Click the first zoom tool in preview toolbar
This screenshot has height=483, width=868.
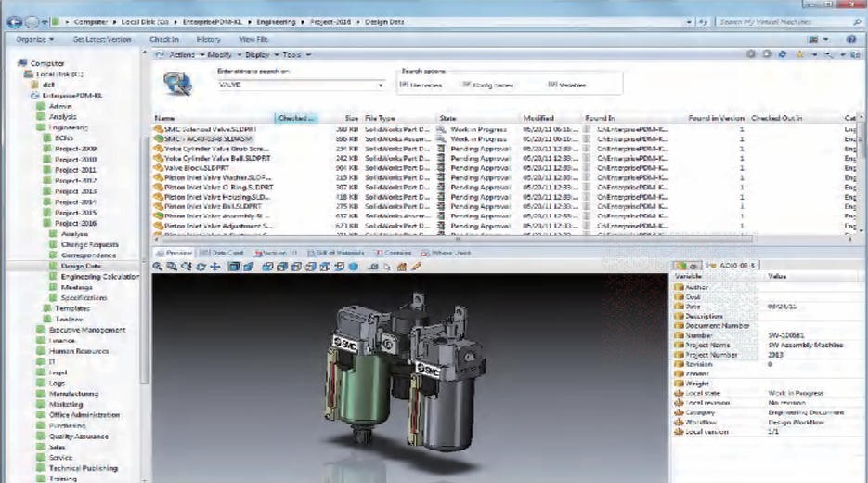coord(160,267)
